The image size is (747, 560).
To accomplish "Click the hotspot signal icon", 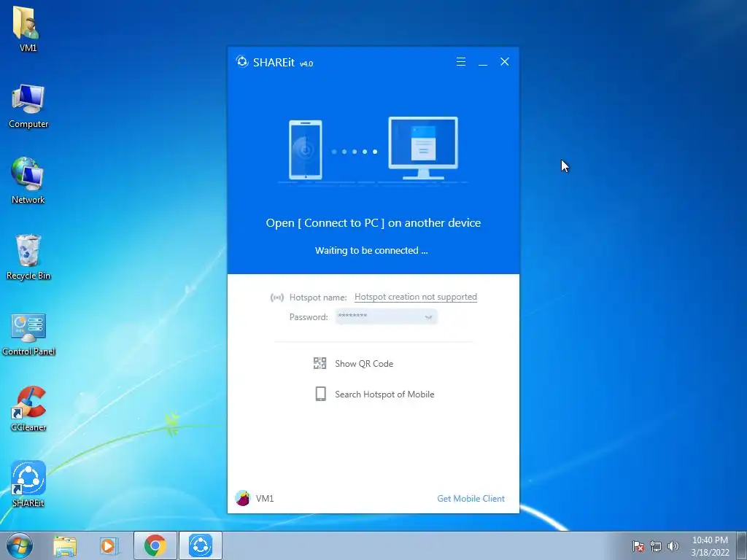I will click(276, 297).
